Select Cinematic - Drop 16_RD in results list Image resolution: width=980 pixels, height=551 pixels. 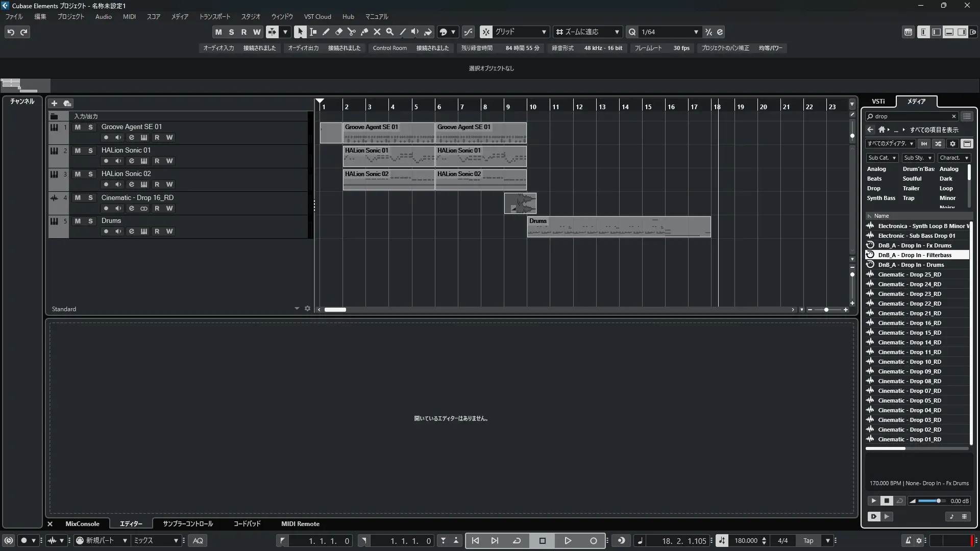tap(909, 323)
